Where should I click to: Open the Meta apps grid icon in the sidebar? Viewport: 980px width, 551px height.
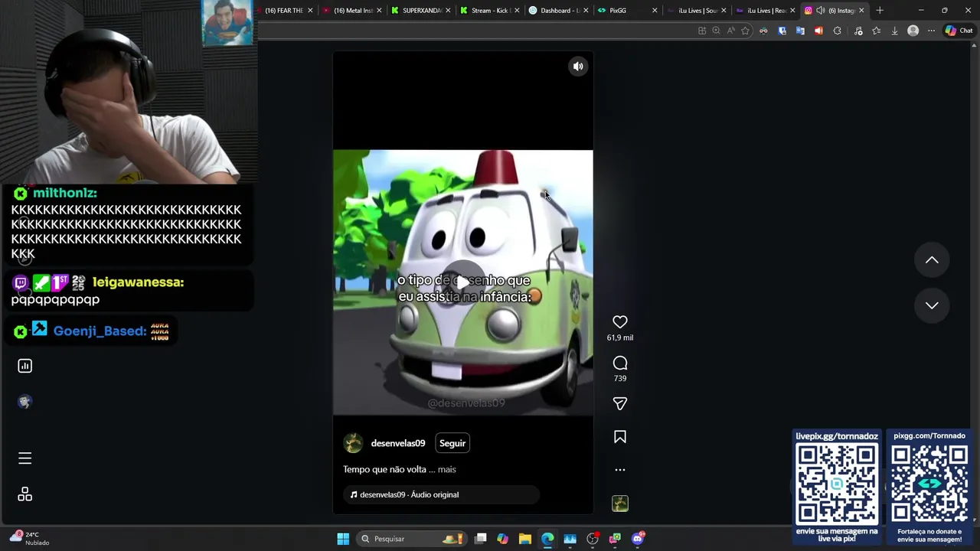click(24, 494)
